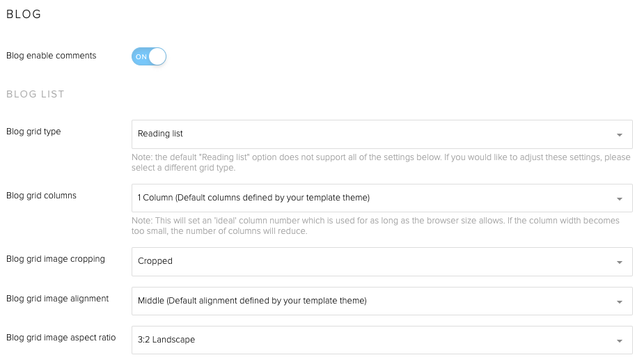644x362 pixels.
Task: Click the Blog grid type label
Action: click(33, 132)
